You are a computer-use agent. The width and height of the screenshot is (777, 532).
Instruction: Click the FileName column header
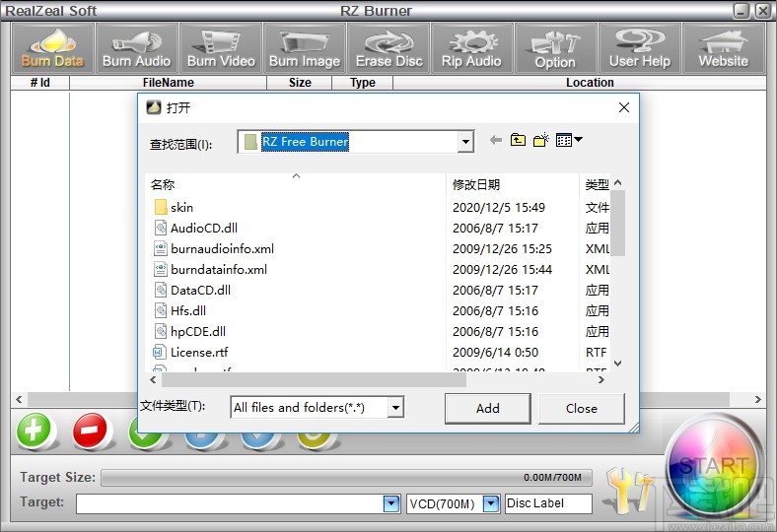click(168, 83)
